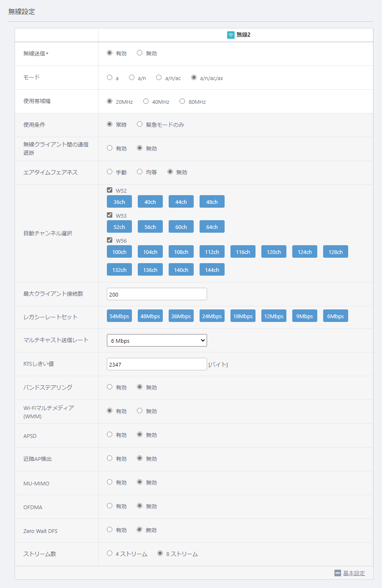Screen dimensions: 382x588
Task: Set 無線送信 to 無効
Action: [140, 53]
